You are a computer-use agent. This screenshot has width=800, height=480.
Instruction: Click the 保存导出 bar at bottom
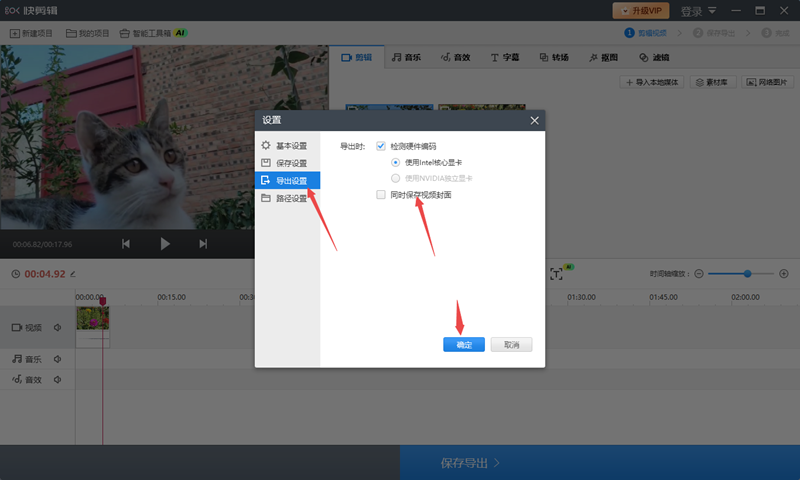[600, 463]
